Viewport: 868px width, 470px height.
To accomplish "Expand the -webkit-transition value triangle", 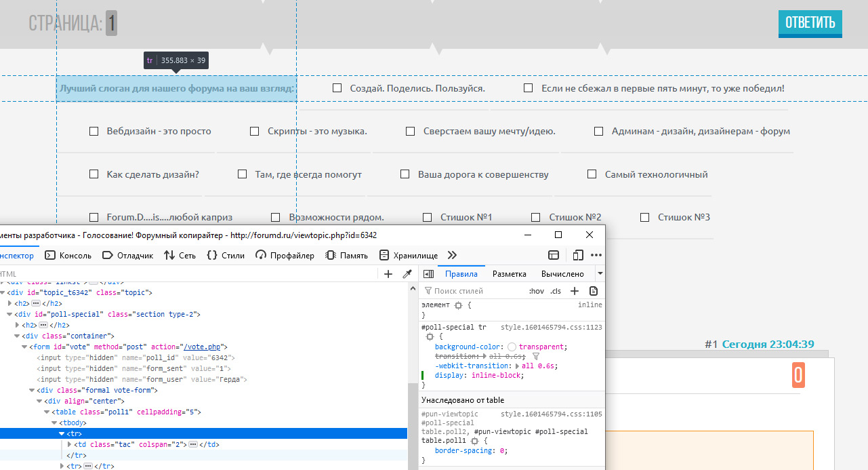I will [x=518, y=366].
